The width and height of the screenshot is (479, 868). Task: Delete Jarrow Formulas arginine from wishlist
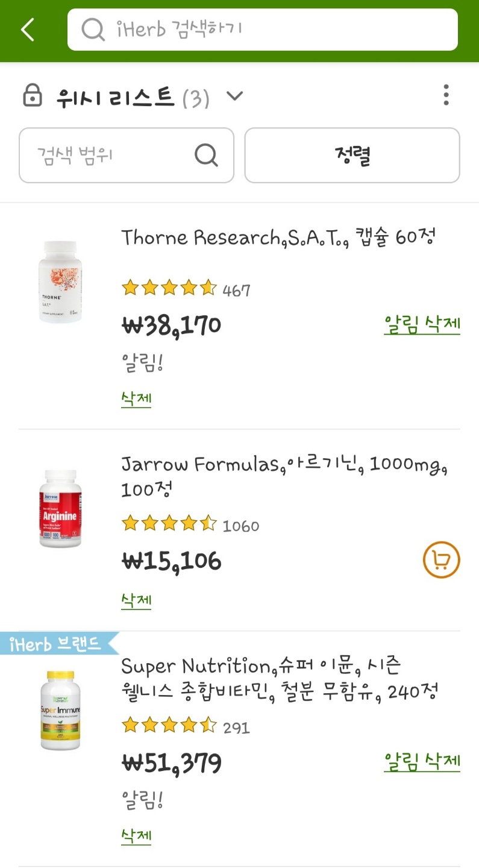coord(136,600)
